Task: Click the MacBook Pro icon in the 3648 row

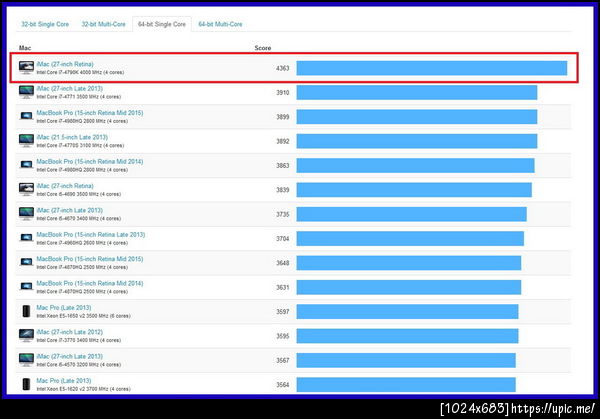Action: click(26, 262)
